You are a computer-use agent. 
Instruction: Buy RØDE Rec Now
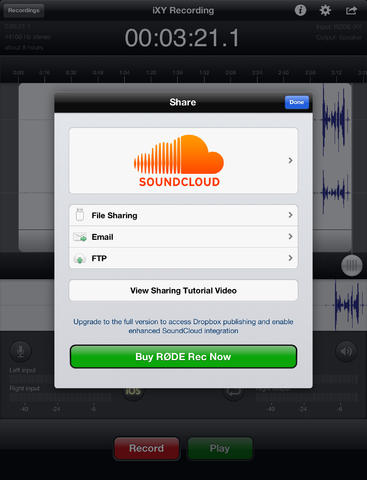coord(183,357)
